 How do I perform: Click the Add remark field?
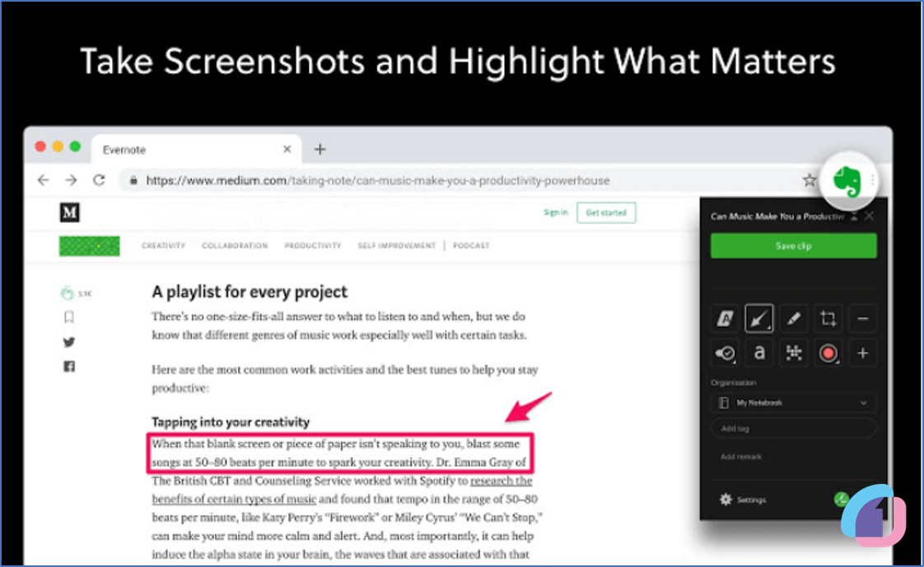[x=740, y=456]
